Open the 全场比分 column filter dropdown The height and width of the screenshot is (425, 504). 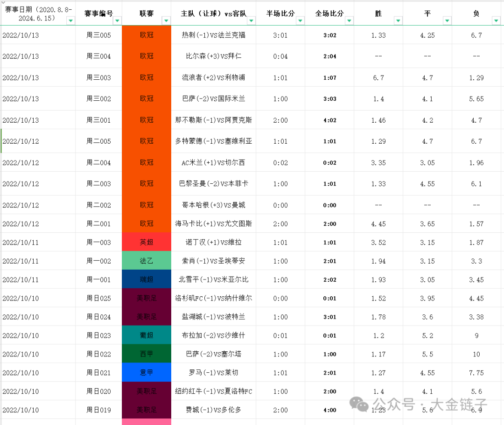[349, 21]
